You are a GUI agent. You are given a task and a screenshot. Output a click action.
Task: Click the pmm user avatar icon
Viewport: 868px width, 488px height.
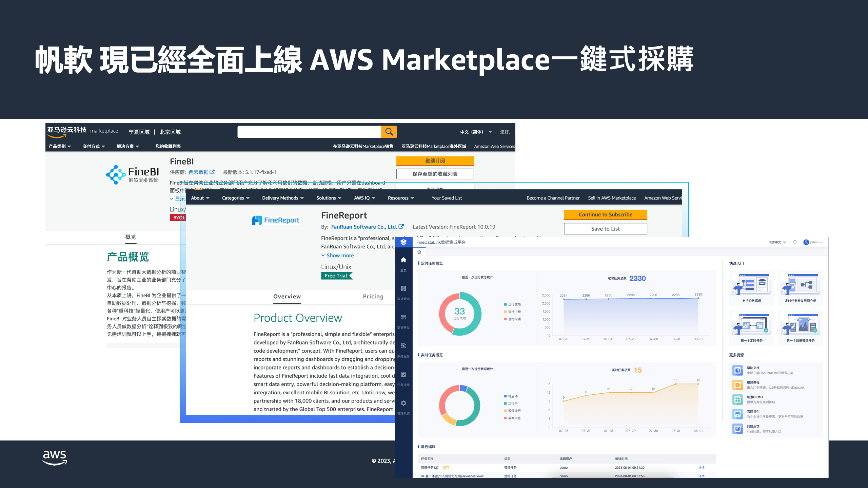point(806,242)
